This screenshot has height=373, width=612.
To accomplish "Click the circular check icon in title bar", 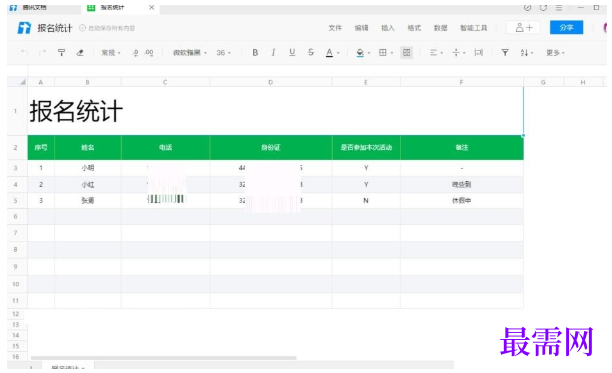I will click(527, 7).
